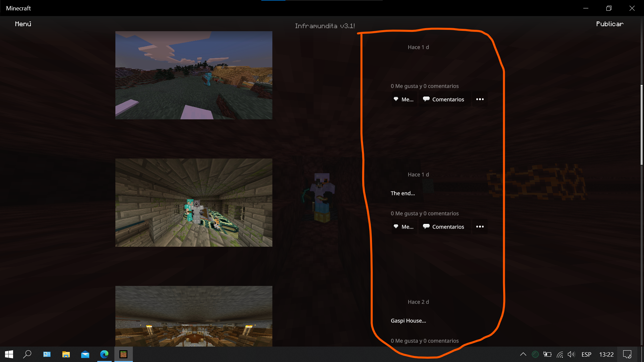Viewport: 644px width, 362px height.
Task: Open the volume speaker icon
Action: click(x=571, y=354)
